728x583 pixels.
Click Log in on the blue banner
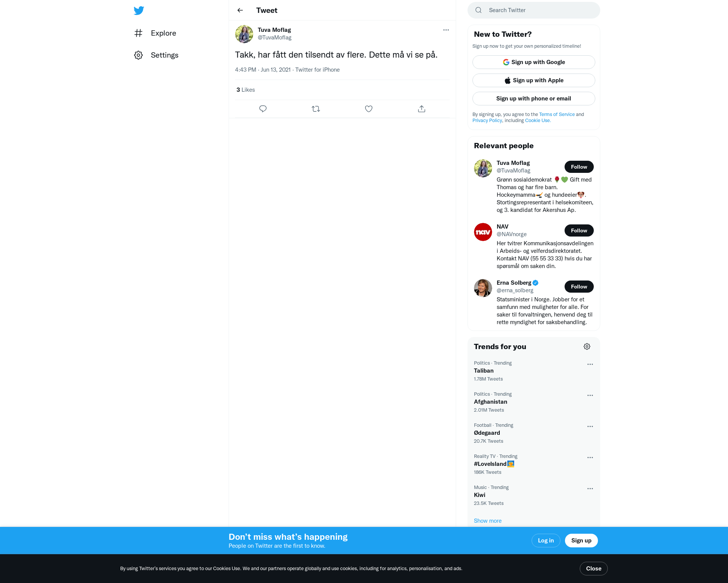pos(546,541)
